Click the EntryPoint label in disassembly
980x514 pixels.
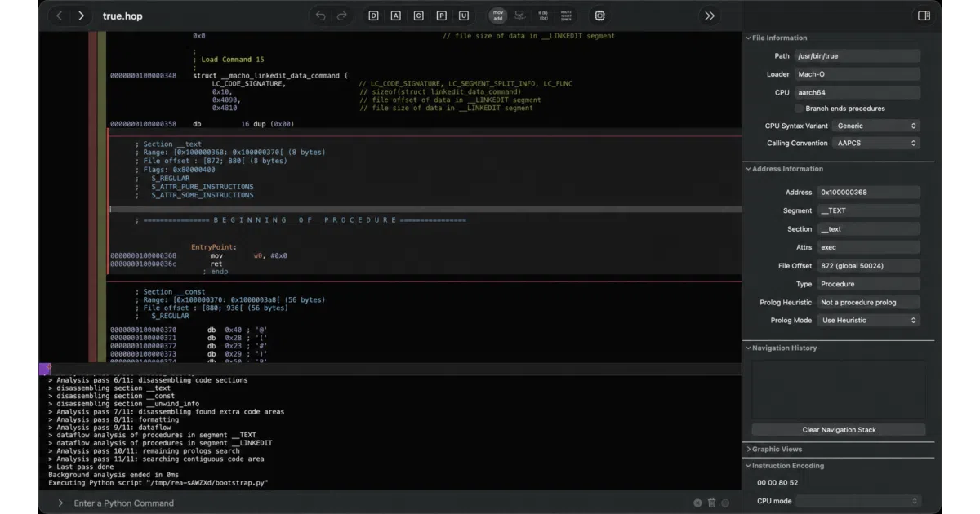(214, 247)
